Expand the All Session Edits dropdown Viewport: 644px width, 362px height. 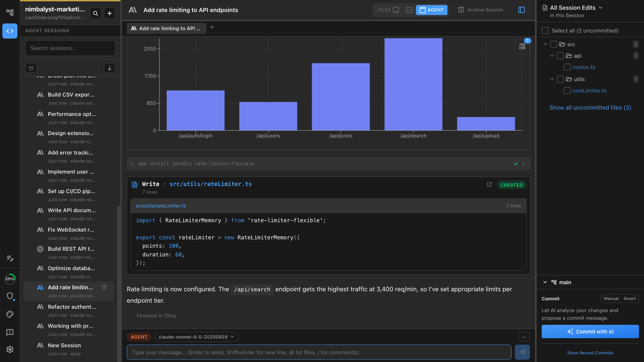(x=601, y=8)
